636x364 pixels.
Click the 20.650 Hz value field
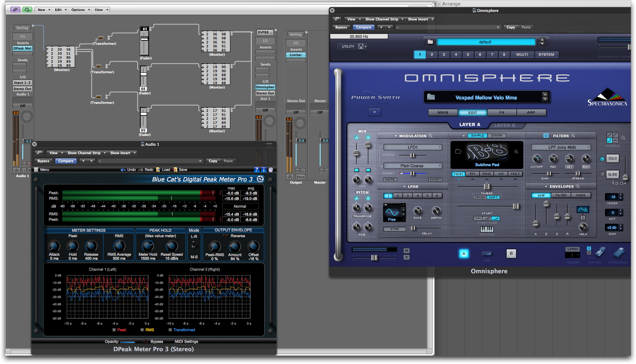click(359, 36)
